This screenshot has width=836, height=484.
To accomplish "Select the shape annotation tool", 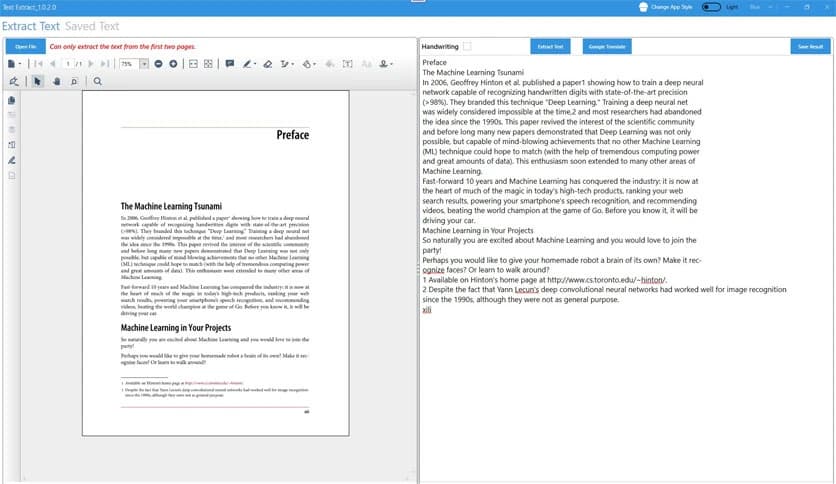I will click(x=307, y=64).
